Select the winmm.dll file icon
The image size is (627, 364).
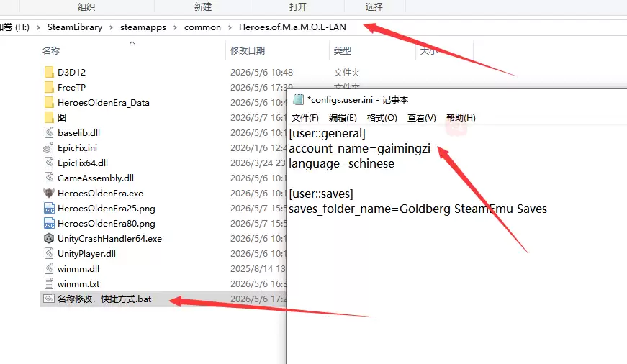49,269
